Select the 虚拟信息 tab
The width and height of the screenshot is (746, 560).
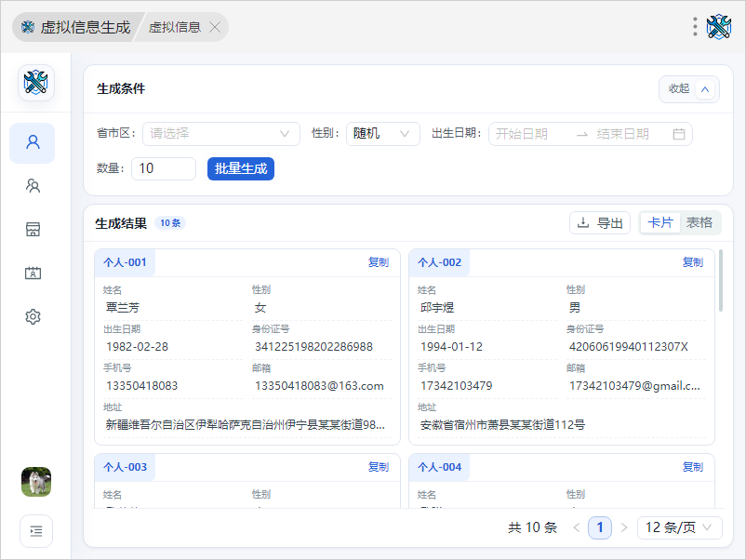(x=175, y=27)
